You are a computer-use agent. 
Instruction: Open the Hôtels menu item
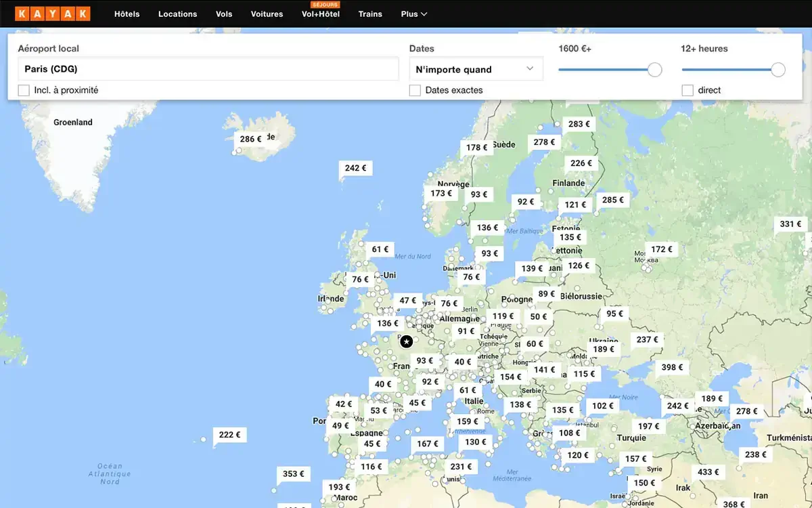click(x=127, y=14)
